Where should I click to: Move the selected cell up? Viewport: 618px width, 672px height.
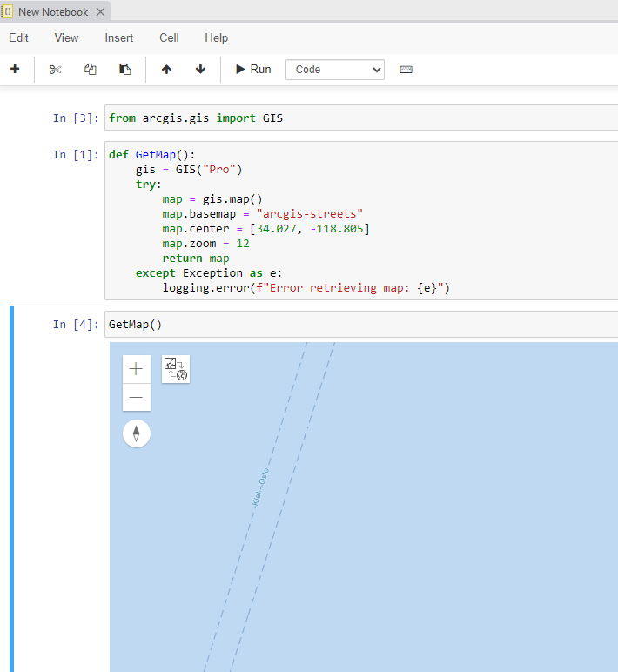(x=167, y=70)
